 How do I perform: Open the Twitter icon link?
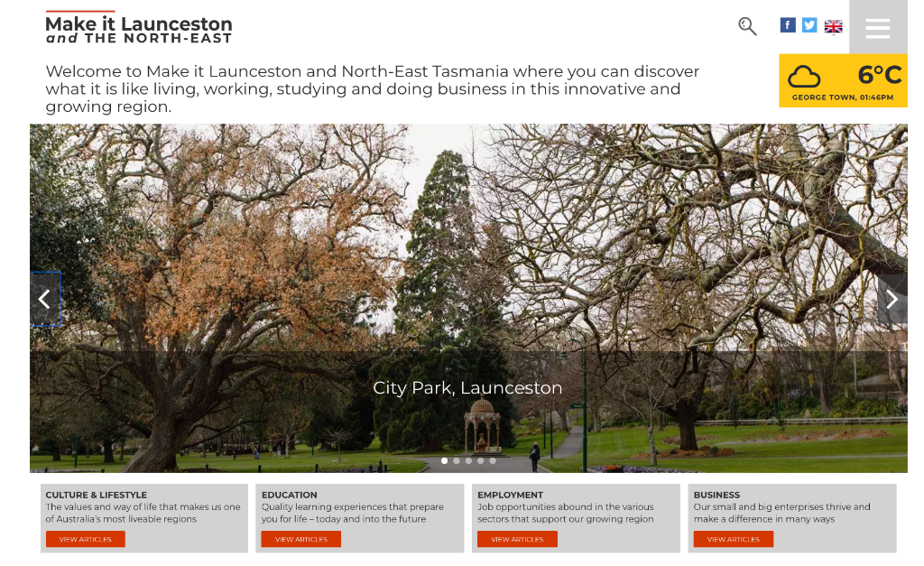(809, 25)
